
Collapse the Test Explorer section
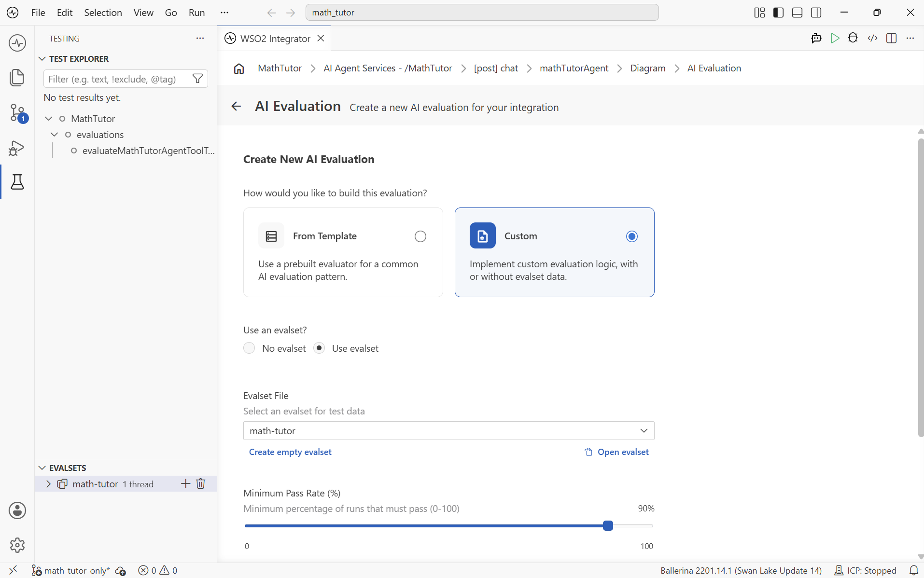coord(42,59)
